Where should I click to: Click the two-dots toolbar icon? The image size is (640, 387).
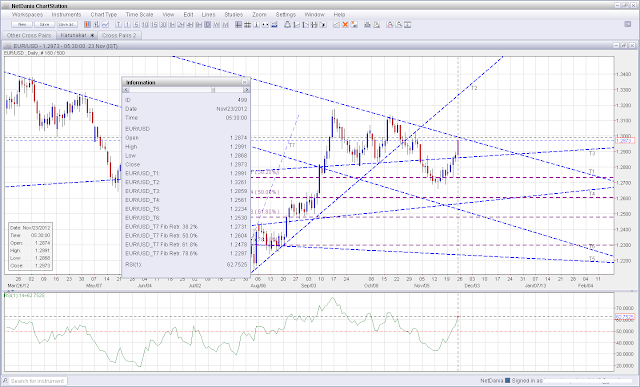(x=265, y=24)
